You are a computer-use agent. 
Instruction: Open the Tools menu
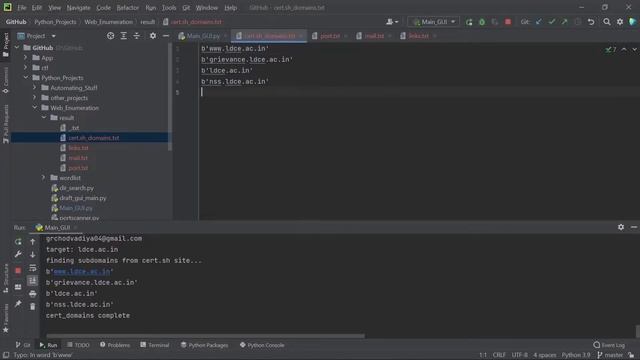[x=169, y=8]
